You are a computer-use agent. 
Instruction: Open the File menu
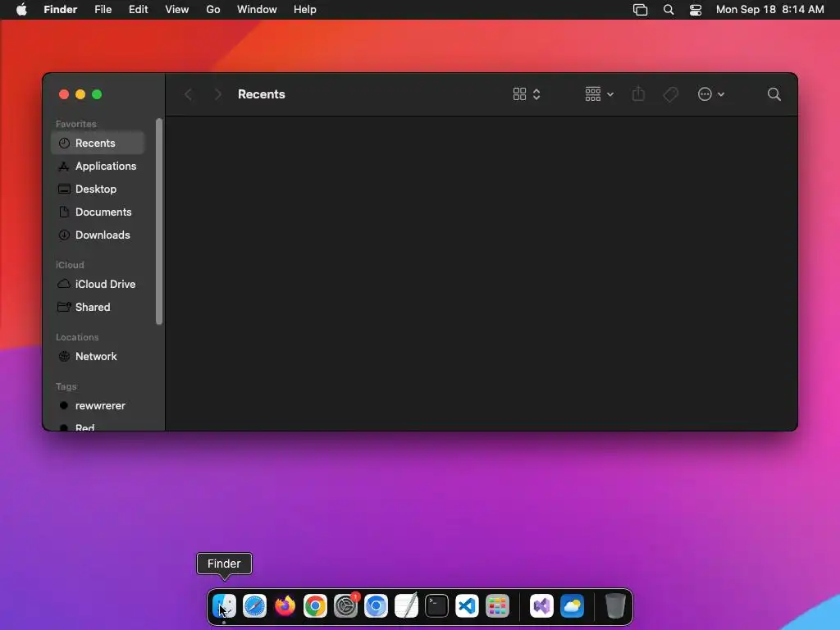pyautogui.click(x=103, y=10)
